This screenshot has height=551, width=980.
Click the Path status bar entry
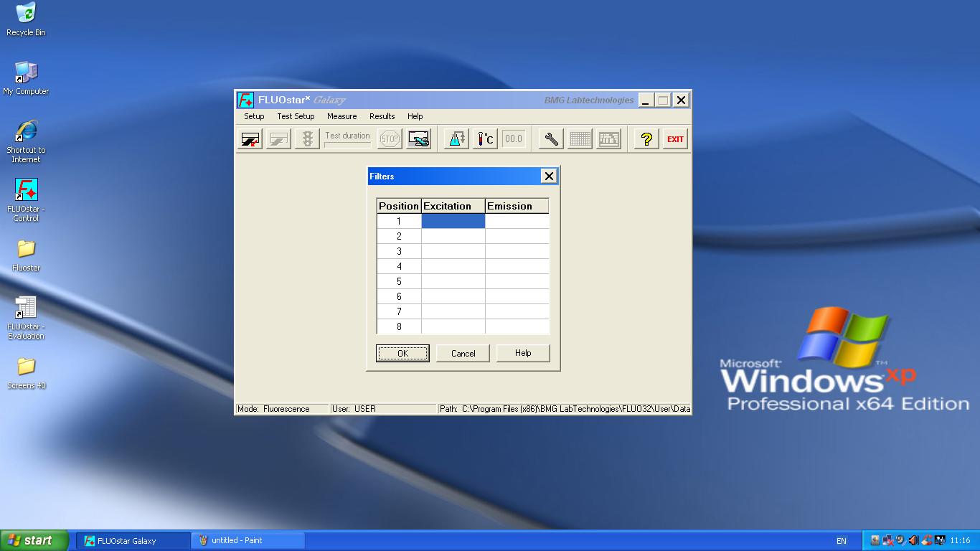tap(565, 409)
